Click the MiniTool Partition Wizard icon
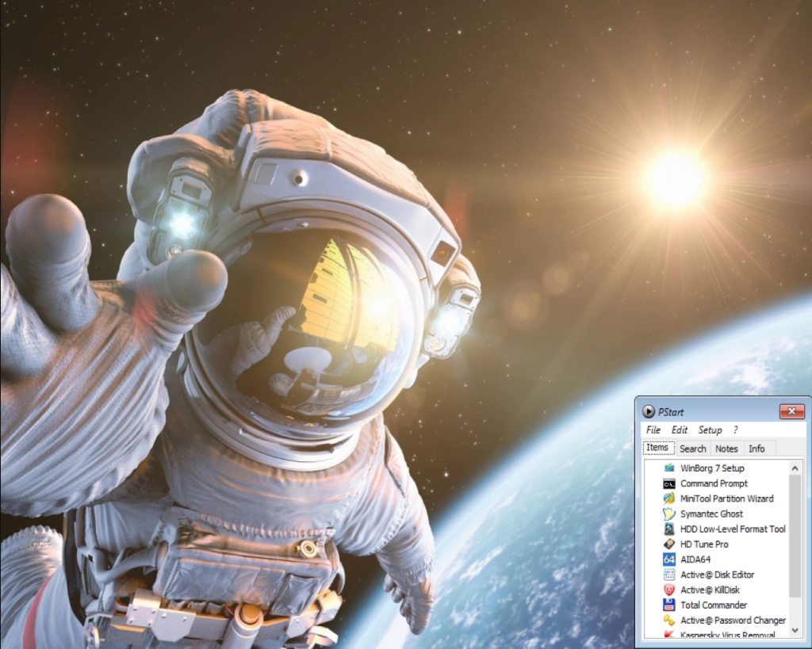This screenshot has width=812, height=649. 669,498
